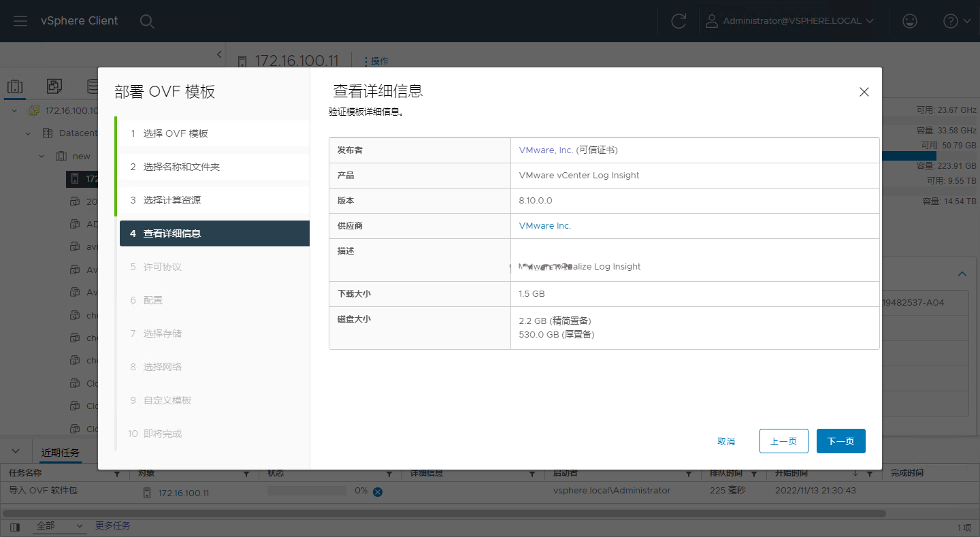Click the horizontal scrollbar in tasks panel
Image resolution: width=980 pixels, height=537 pixels.
pos(444,514)
